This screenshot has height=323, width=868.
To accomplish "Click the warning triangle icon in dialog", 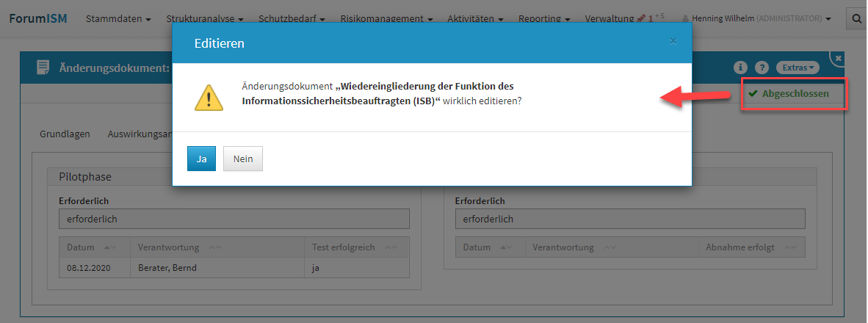I will pos(209,97).
